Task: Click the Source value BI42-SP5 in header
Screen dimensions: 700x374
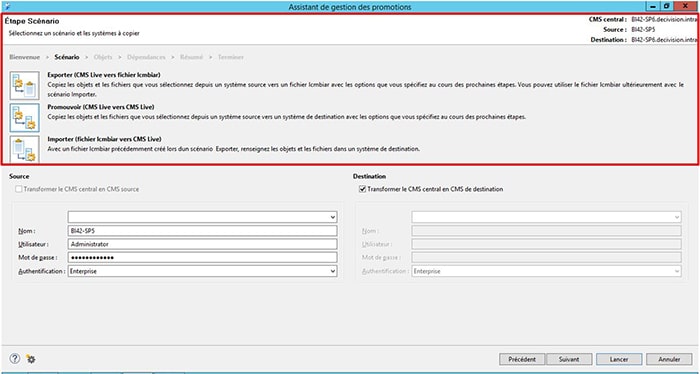Action: [x=643, y=29]
